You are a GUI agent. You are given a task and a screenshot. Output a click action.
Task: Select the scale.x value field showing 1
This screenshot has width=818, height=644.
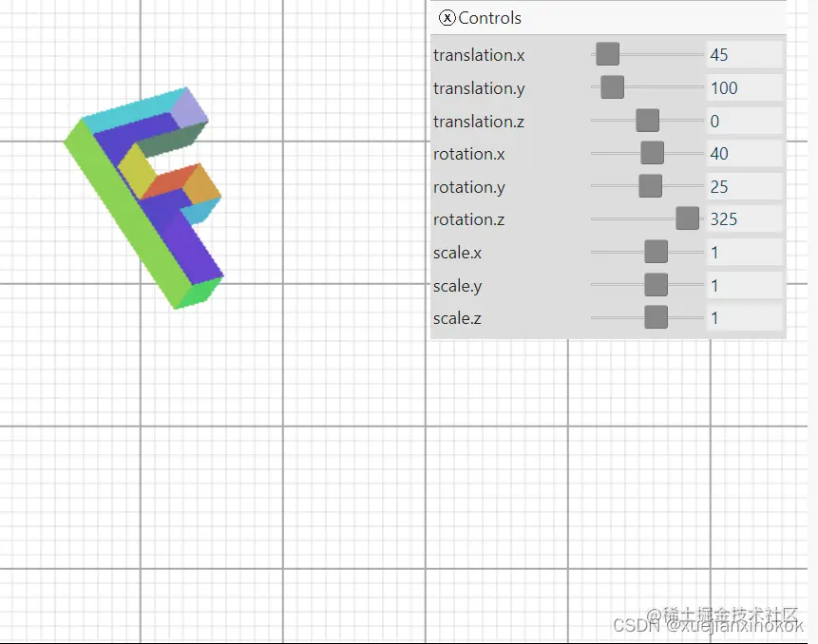(x=745, y=251)
